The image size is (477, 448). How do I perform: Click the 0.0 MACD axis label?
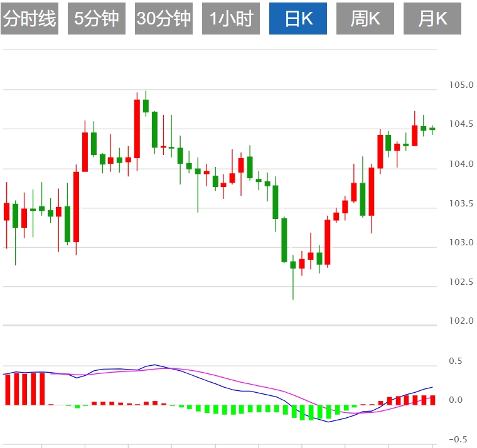tap(456, 400)
